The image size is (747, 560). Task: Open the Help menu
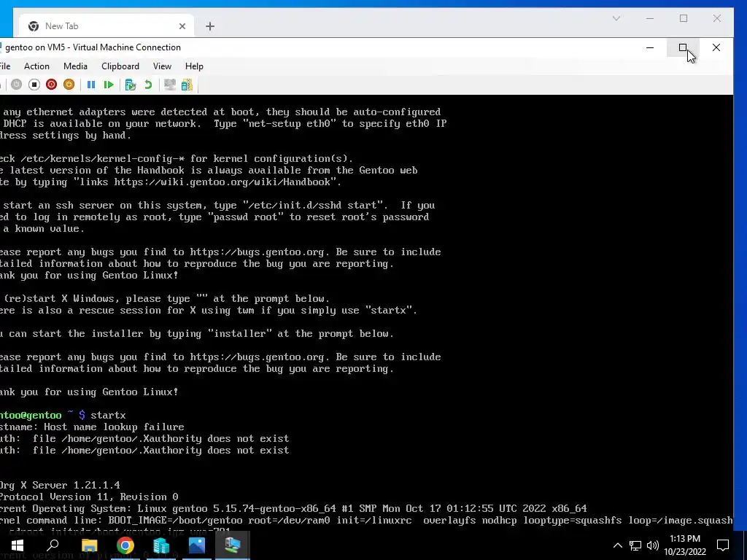tap(194, 66)
